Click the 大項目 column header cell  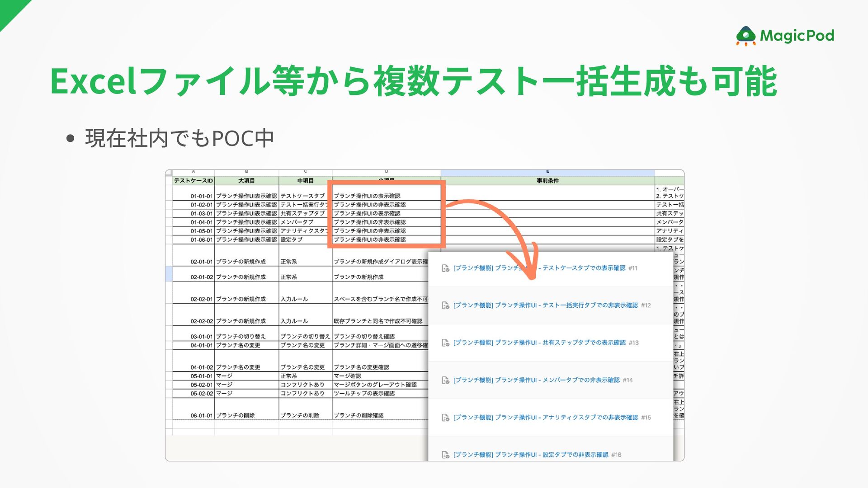pos(246,181)
